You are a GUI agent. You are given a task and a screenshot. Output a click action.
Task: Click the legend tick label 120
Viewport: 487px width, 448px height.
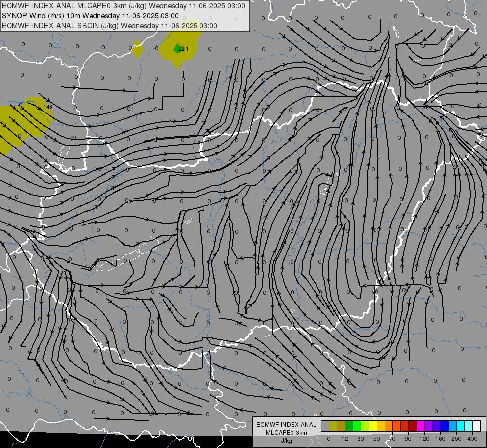pos(424,439)
